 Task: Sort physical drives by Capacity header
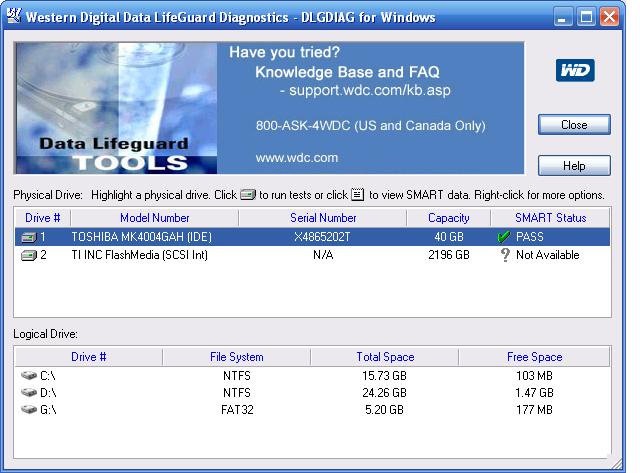tap(449, 218)
